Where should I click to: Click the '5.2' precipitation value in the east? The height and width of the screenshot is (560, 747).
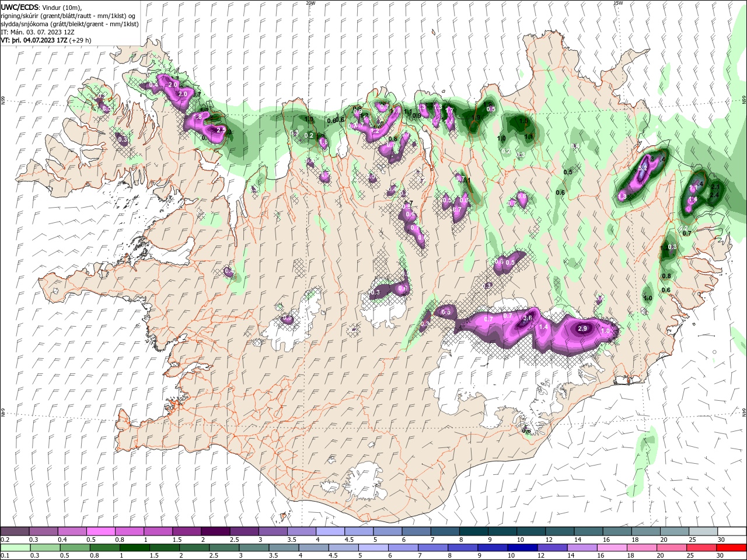click(x=644, y=168)
